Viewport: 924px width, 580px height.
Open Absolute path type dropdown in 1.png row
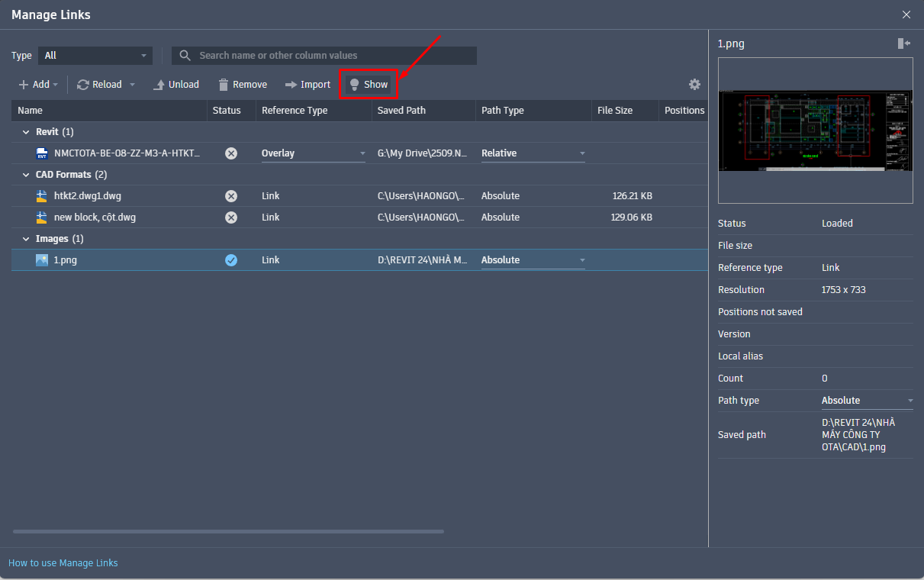533,260
